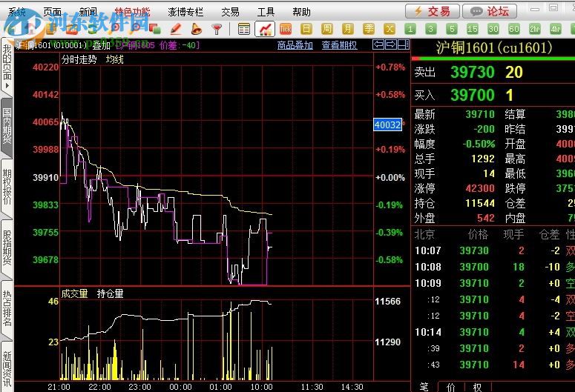This screenshot has height=392, width=575.
Task: Open the 交易 menu in menu bar
Action: [x=230, y=12]
